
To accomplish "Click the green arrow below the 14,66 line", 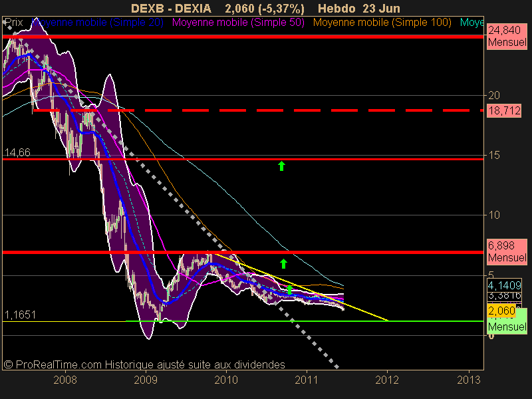I will click(281, 166).
